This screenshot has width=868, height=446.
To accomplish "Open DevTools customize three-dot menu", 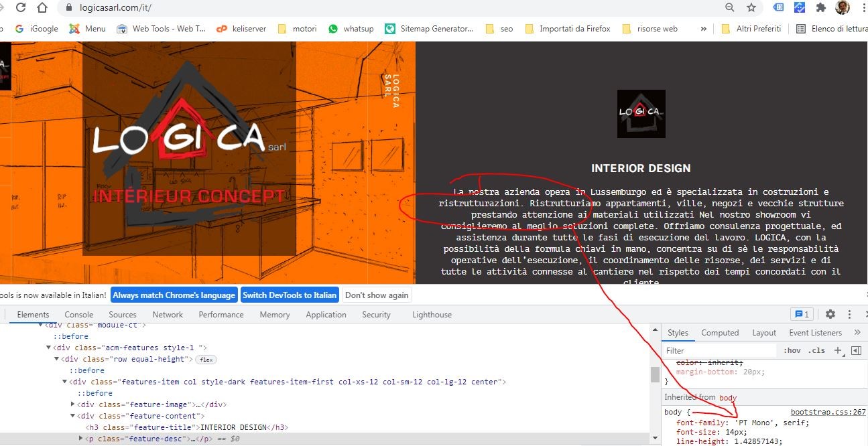I will [850, 314].
